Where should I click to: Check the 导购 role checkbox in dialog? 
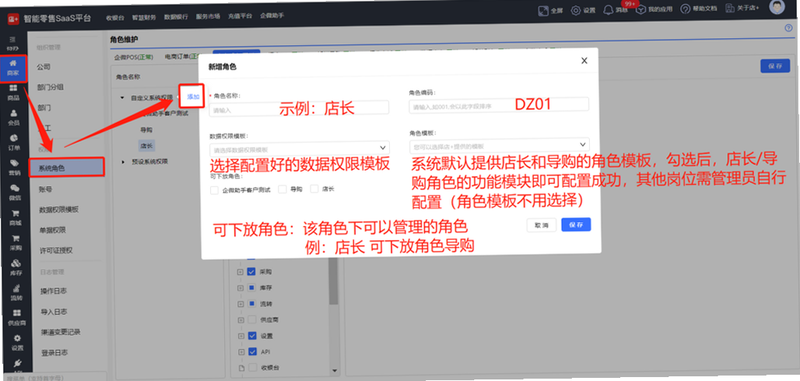click(x=283, y=189)
